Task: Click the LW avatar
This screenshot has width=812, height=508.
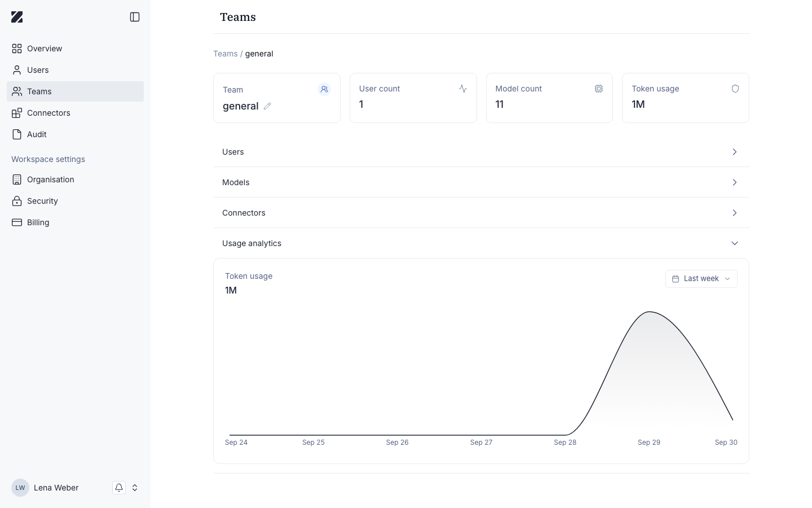Action: [x=20, y=488]
